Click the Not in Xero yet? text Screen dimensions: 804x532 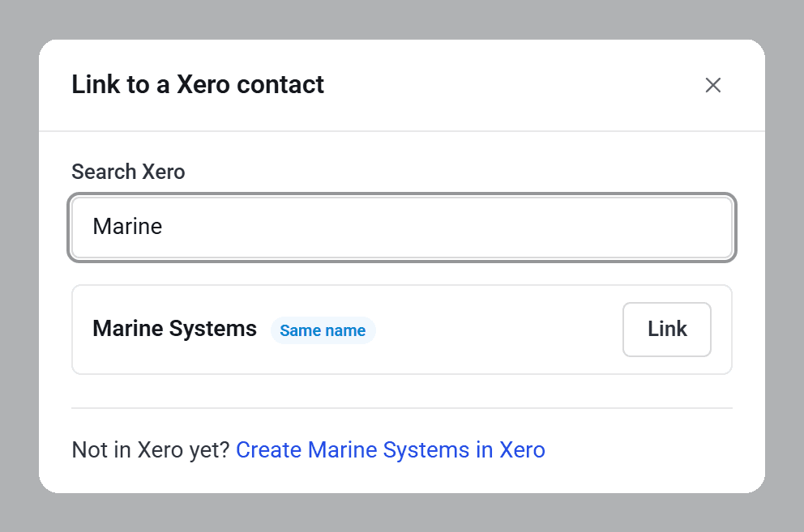point(151,449)
